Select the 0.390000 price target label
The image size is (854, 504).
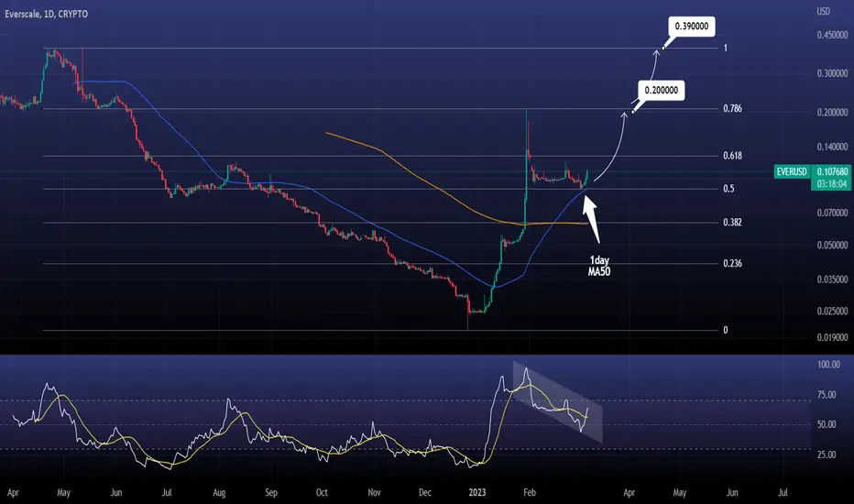pos(692,27)
